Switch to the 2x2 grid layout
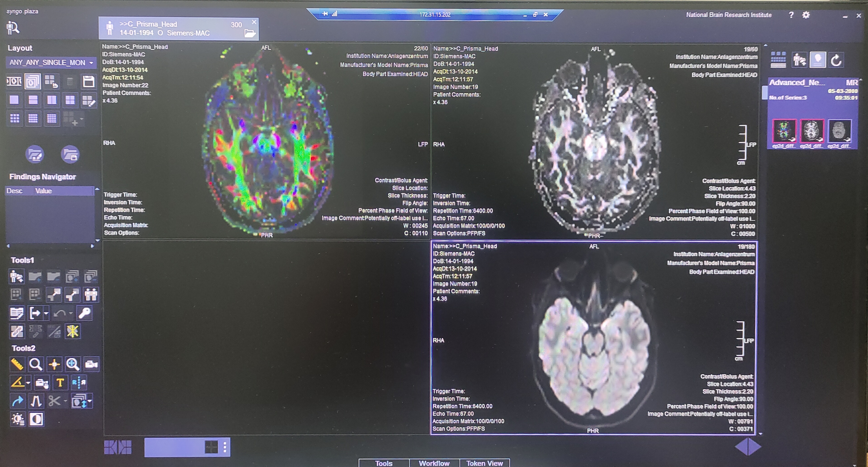 coord(70,100)
